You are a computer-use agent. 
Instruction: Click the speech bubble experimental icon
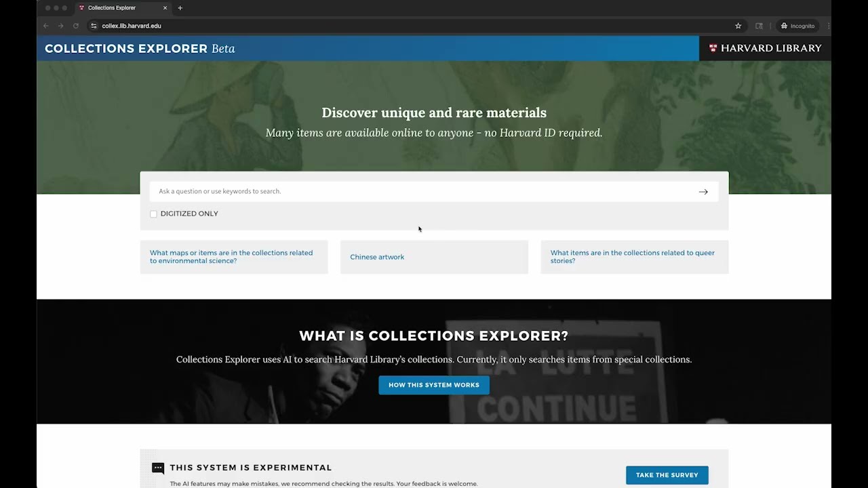click(x=158, y=468)
